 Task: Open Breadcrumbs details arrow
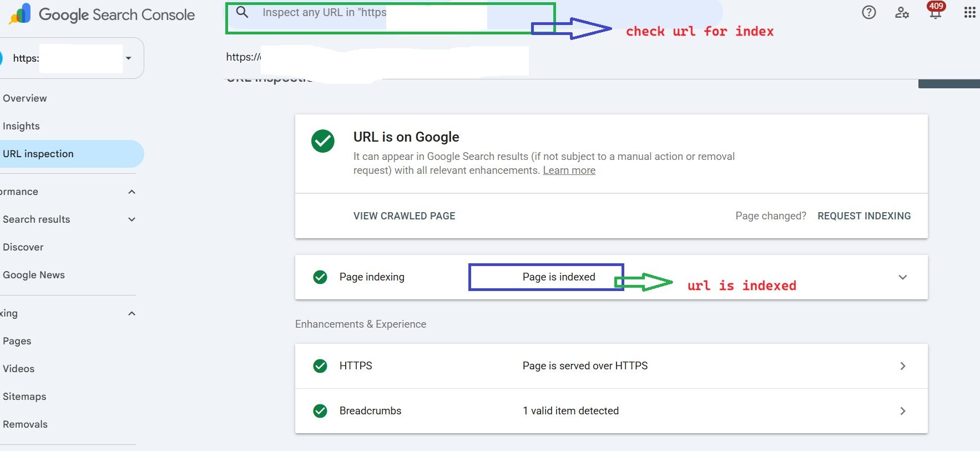tap(903, 411)
